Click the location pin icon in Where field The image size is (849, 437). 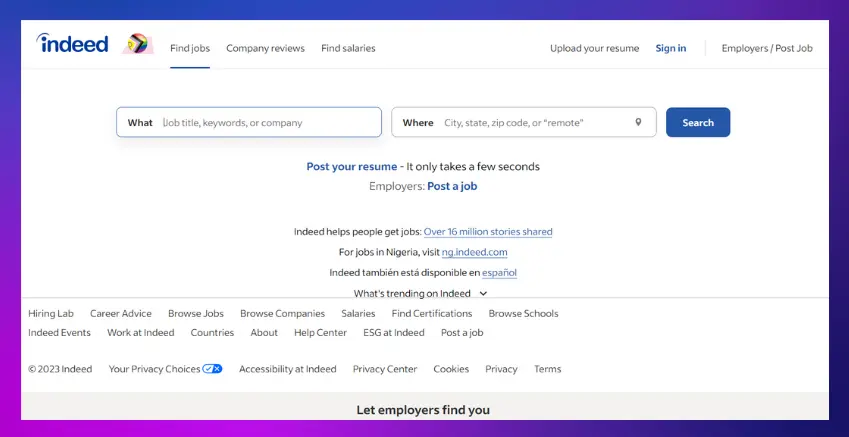[638, 122]
